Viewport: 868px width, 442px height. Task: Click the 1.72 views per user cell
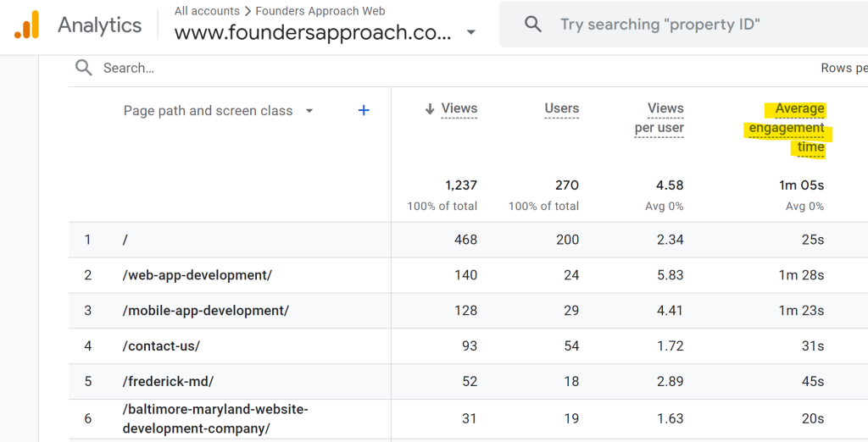(x=670, y=345)
